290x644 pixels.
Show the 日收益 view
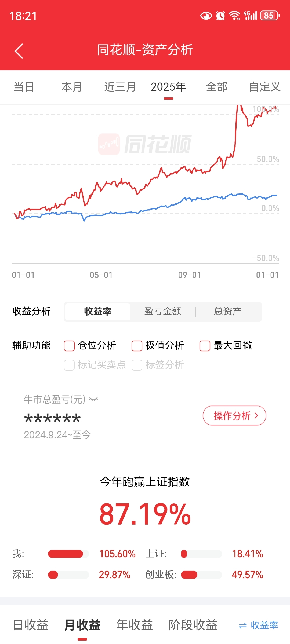(x=31, y=625)
